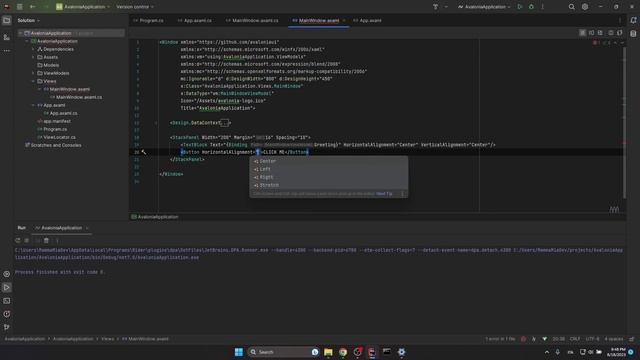Open File Explorer from taskbar

(328, 352)
